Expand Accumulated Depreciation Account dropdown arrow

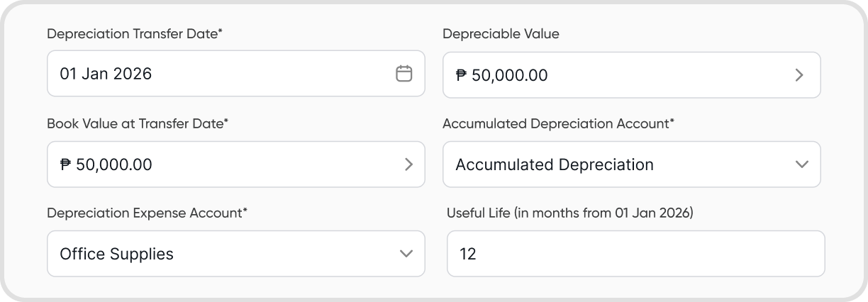coord(801,164)
